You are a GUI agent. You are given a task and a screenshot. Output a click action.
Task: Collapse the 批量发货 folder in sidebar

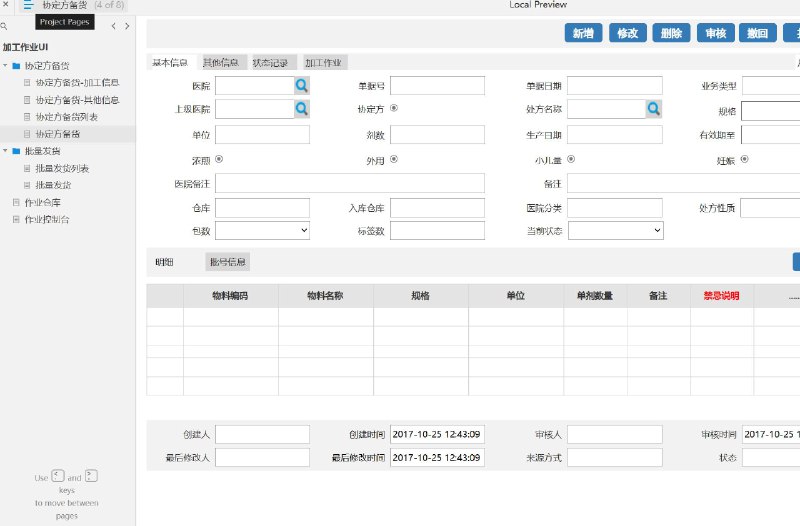click(x=5, y=151)
